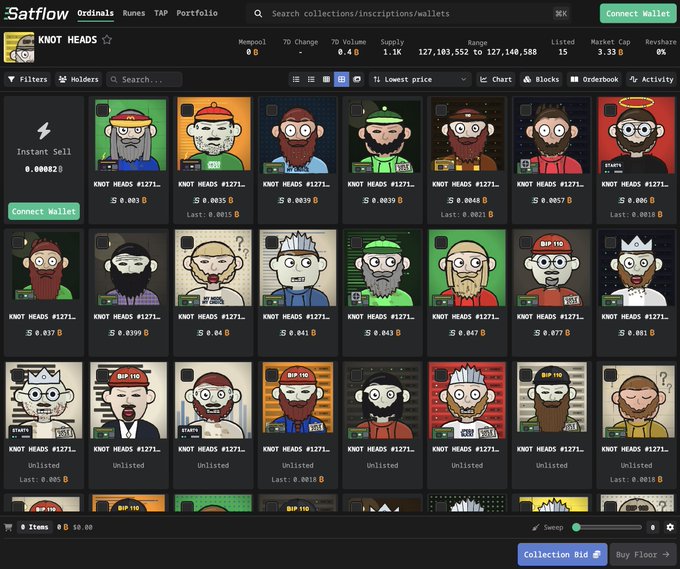680x569 pixels.
Task: Open the Activity panel
Action: [x=652, y=79]
